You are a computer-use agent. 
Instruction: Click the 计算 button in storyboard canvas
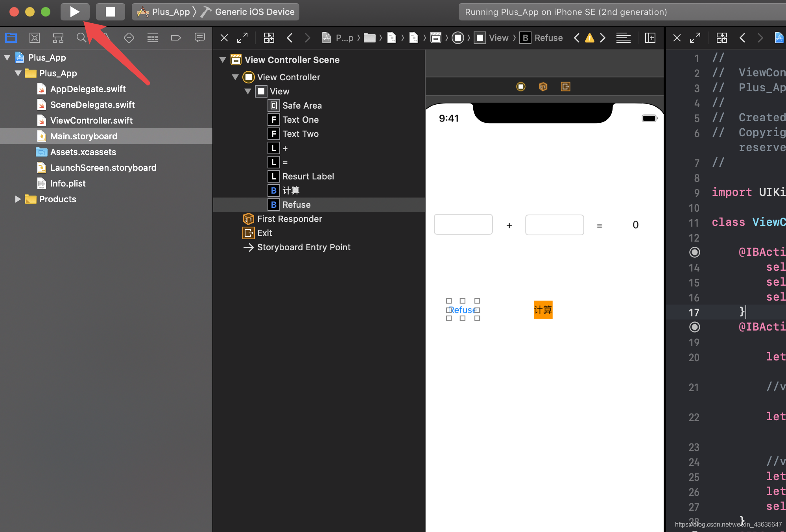(542, 309)
